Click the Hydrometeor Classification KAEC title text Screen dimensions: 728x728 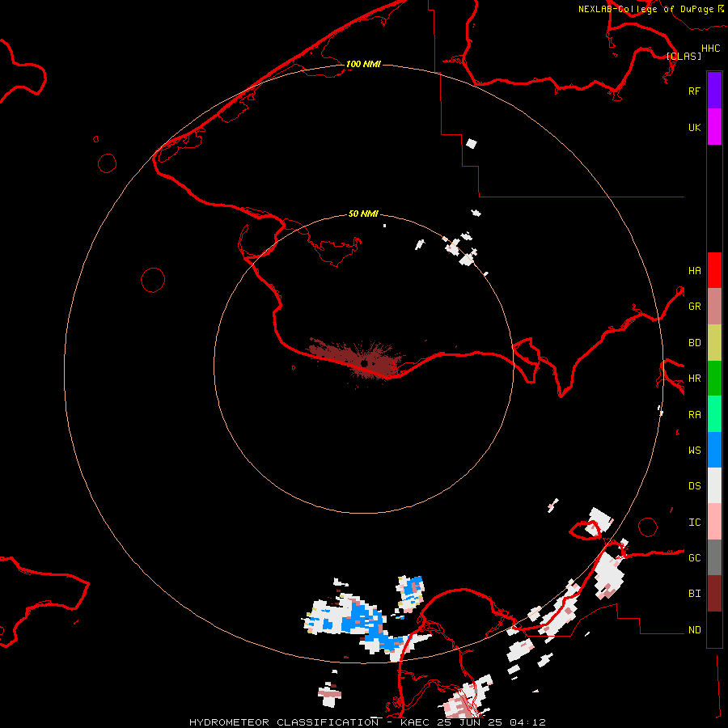pos(367,722)
